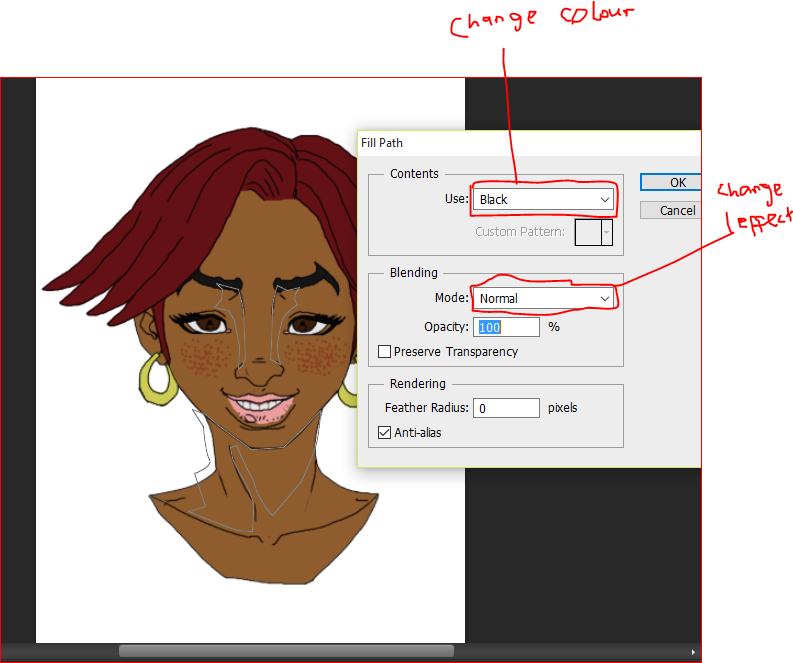
Task: Click the Custom Pattern preview swatch
Action: pos(588,232)
